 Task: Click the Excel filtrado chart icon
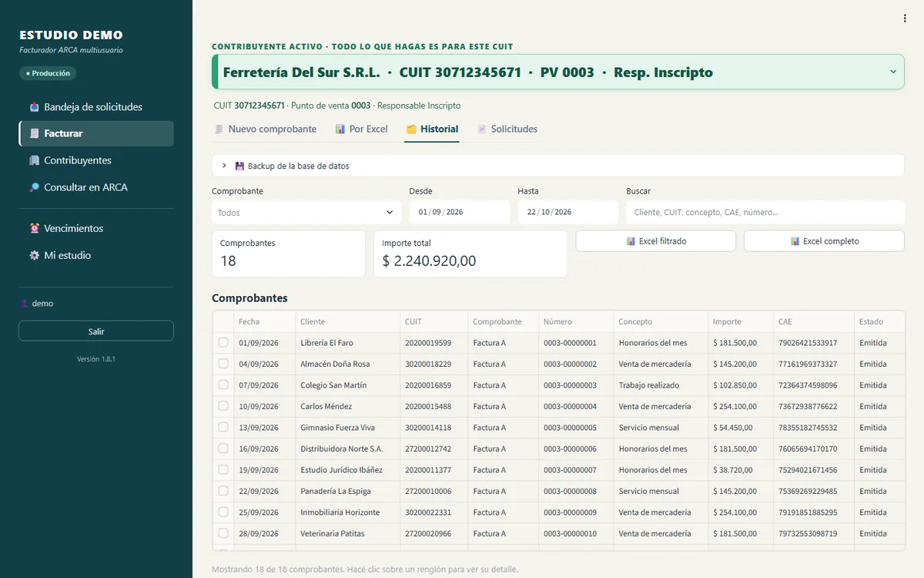(x=631, y=241)
